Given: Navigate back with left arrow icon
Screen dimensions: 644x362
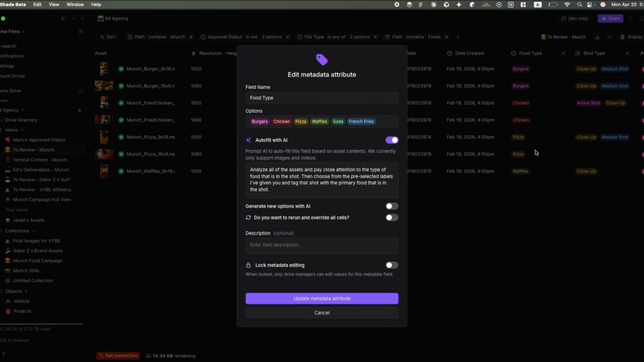Looking at the screenshot, I should click(74, 18).
